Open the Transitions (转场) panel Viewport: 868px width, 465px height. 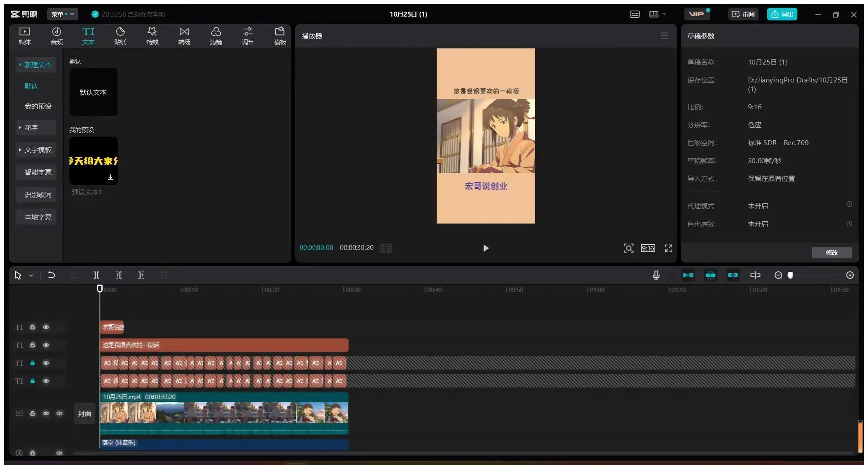[x=184, y=36]
